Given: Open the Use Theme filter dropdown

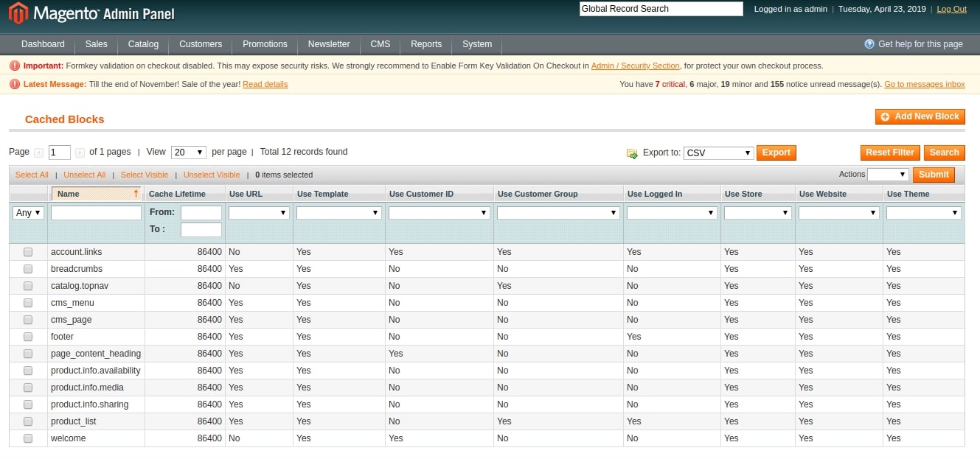Looking at the screenshot, I should (x=924, y=213).
